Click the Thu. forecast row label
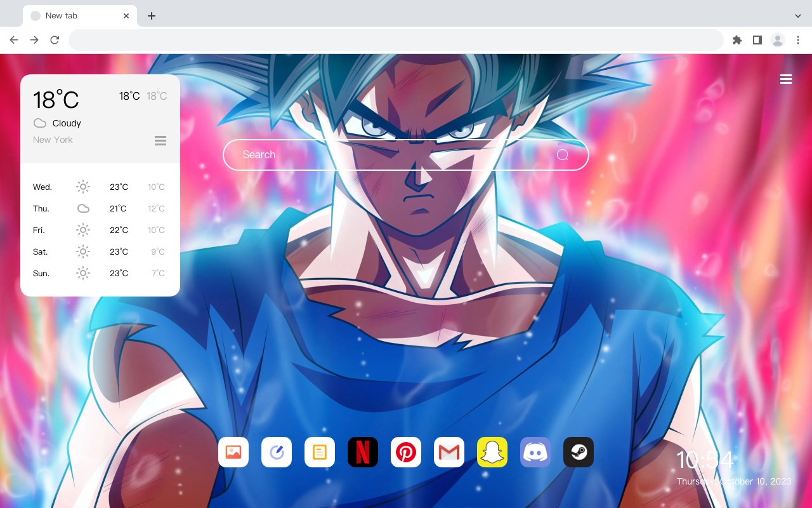This screenshot has height=508, width=812. point(41,209)
